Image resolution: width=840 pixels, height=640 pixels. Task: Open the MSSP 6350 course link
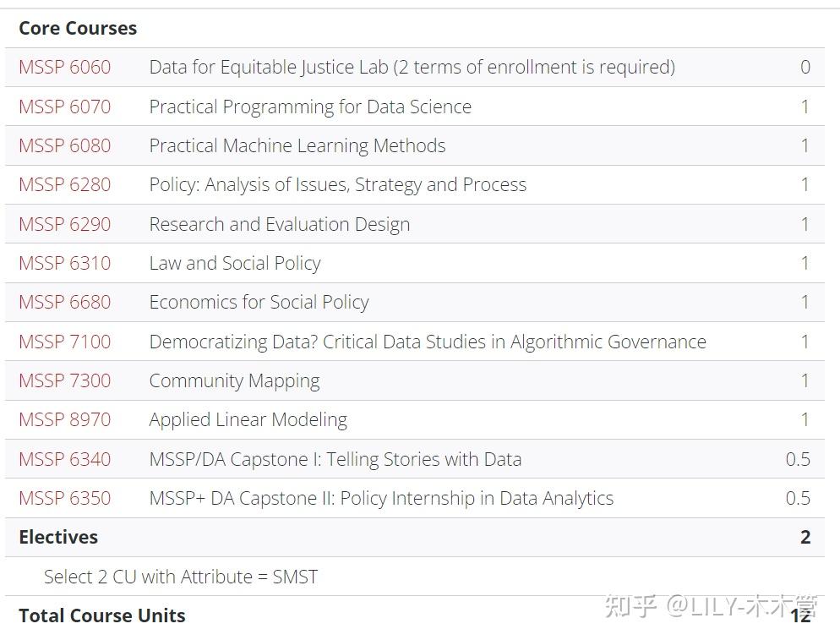(x=65, y=499)
